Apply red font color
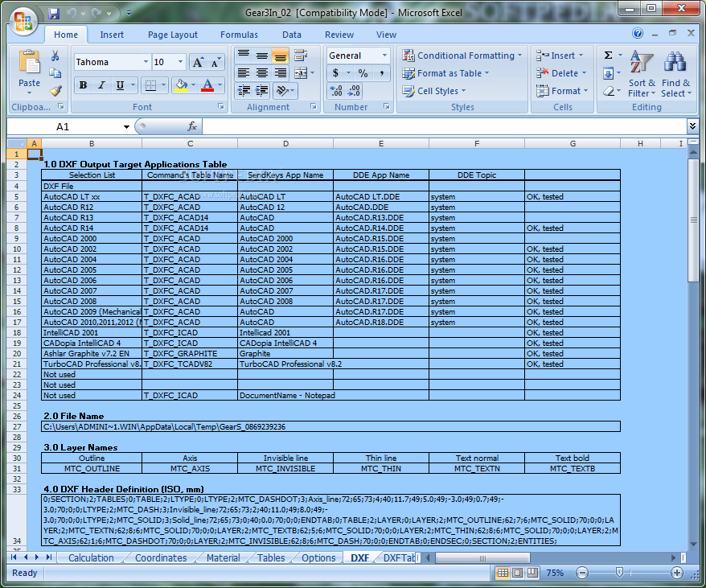Image resolution: width=706 pixels, height=588 pixels. pos(207,84)
